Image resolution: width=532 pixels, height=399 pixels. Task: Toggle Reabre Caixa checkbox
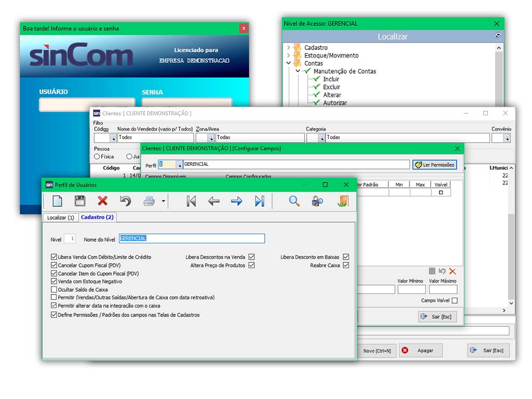tap(346, 265)
